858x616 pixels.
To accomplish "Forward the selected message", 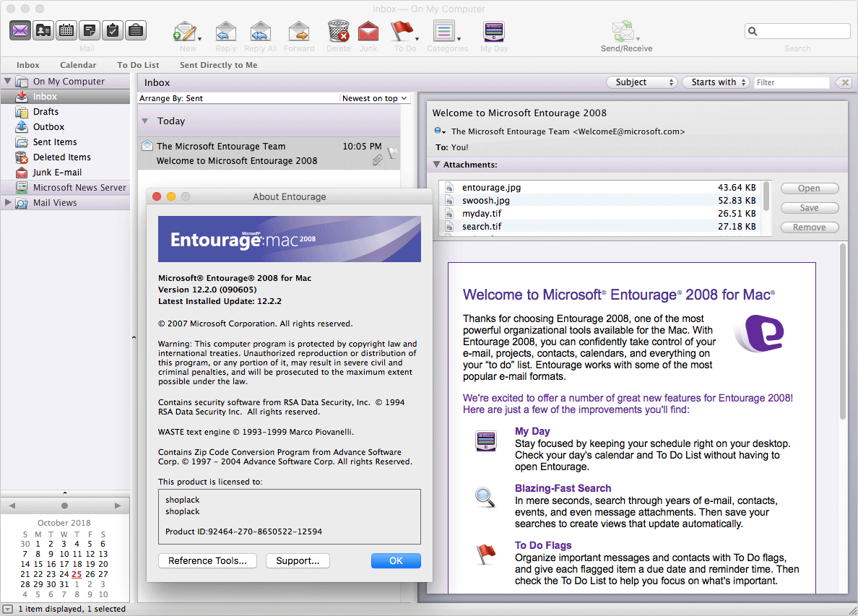I will (x=299, y=32).
